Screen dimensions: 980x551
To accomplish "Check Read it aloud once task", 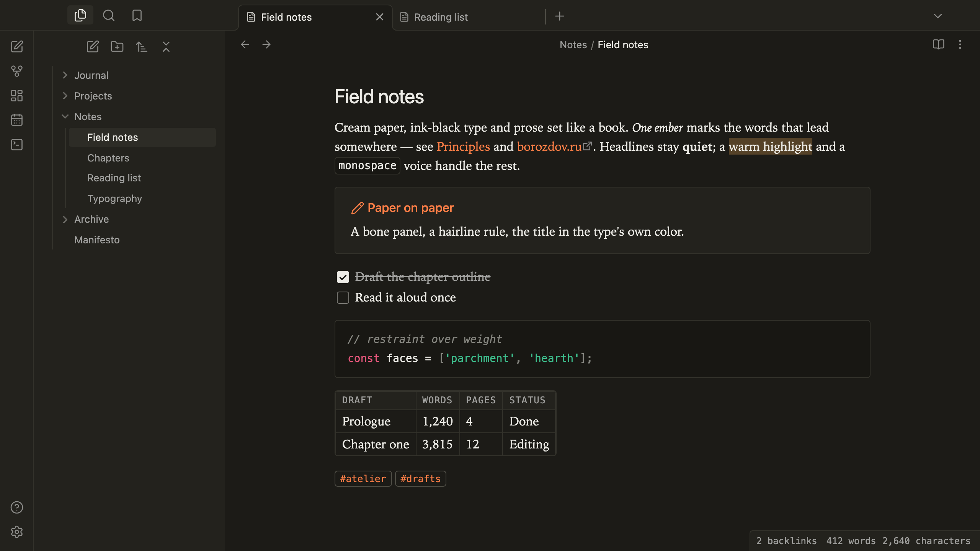I will tap(343, 298).
